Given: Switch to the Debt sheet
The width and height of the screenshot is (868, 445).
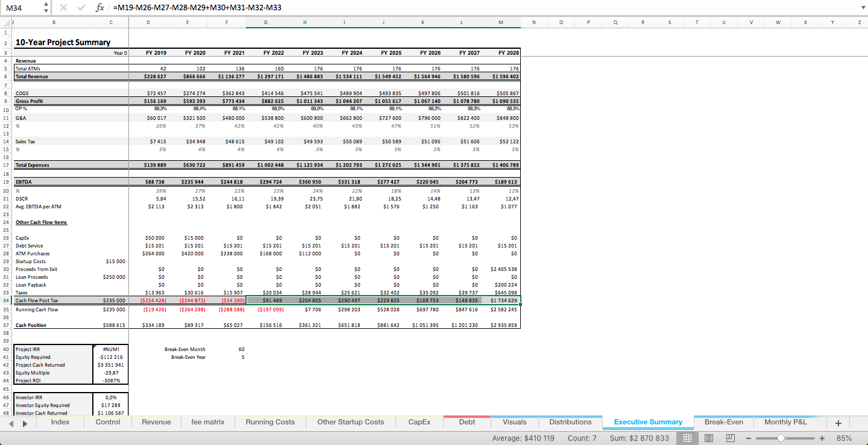Looking at the screenshot, I should pyautogui.click(x=467, y=422).
